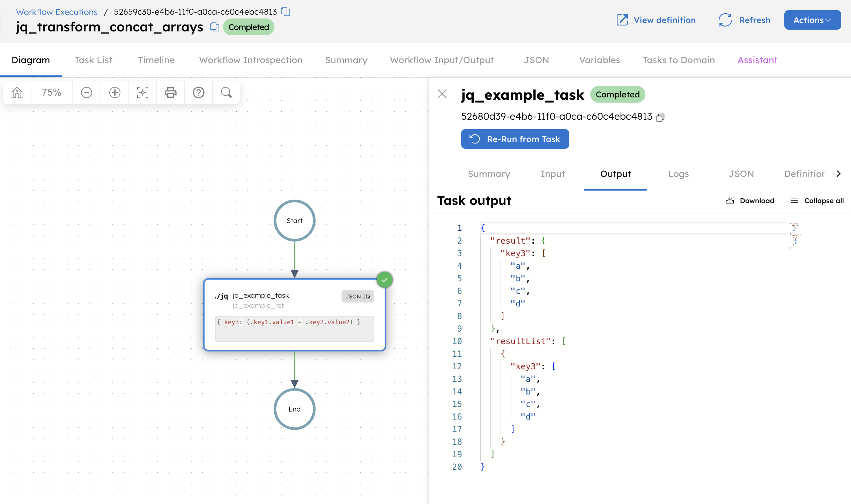Close the jq_example_task details panel
851x504 pixels.
pyautogui.click(x=442, y=94)
